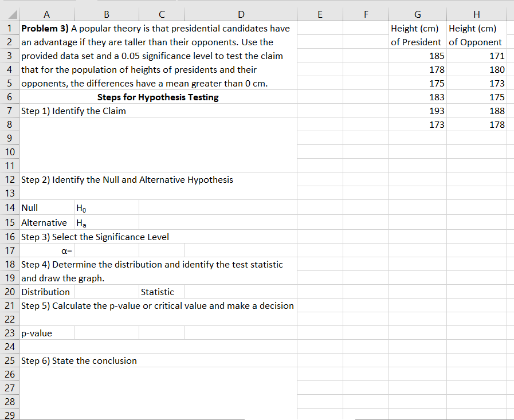Screen dimensions: 514x420
Task: Click cell containing opponent height 188
Action: (x=477, y=111)
